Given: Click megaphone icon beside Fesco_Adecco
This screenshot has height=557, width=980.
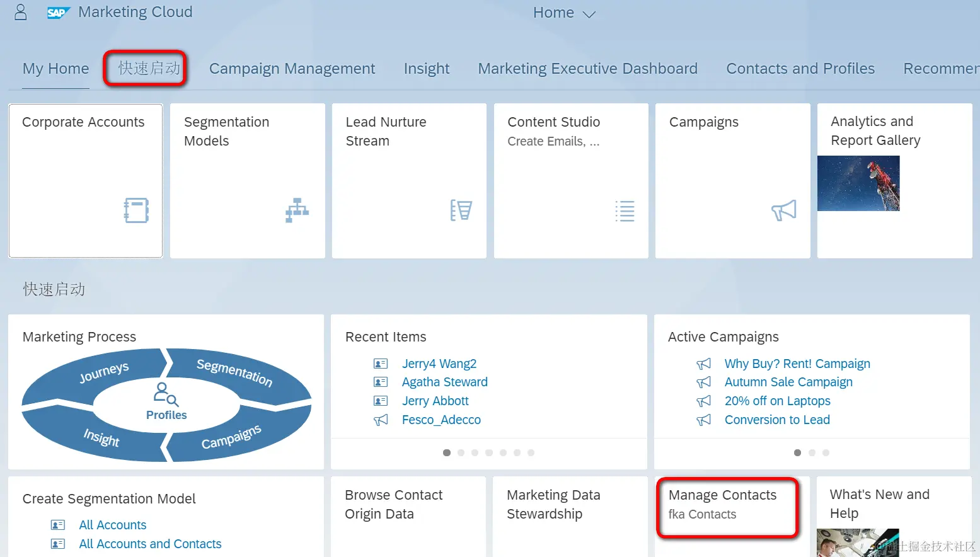Looking at the screenshot, I should 381,420.
